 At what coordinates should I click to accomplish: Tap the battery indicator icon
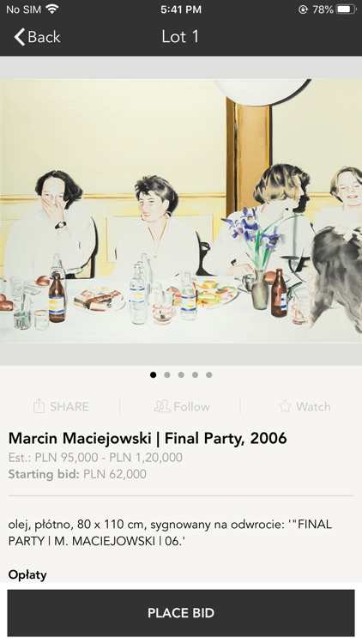tap(347, 9)
